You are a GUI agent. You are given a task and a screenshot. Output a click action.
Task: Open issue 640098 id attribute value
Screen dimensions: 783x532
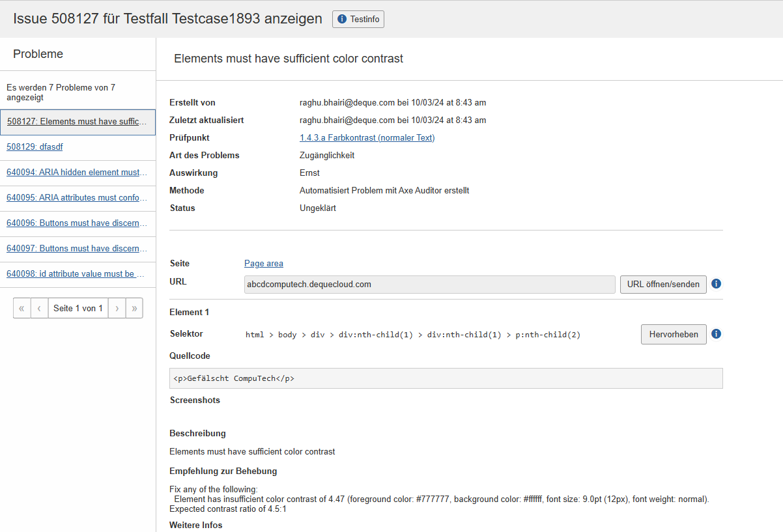76,274
